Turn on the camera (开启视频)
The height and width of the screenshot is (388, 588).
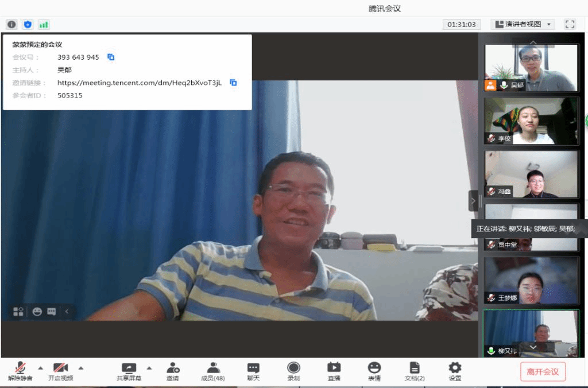60,371
